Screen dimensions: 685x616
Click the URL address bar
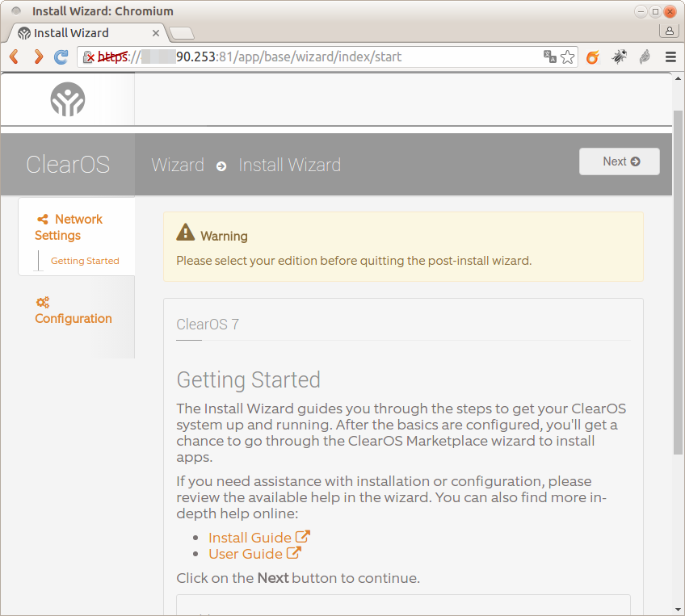point(328,57)
